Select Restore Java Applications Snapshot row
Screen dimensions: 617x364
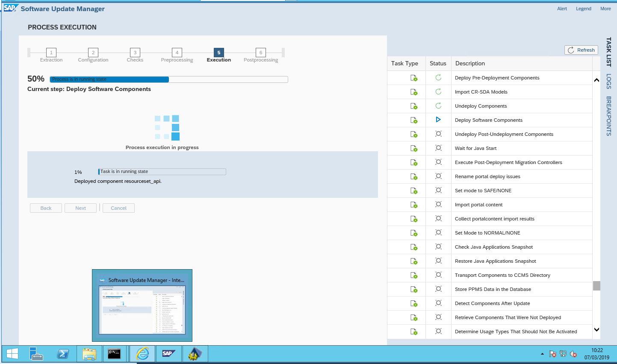tap(490, 261)
